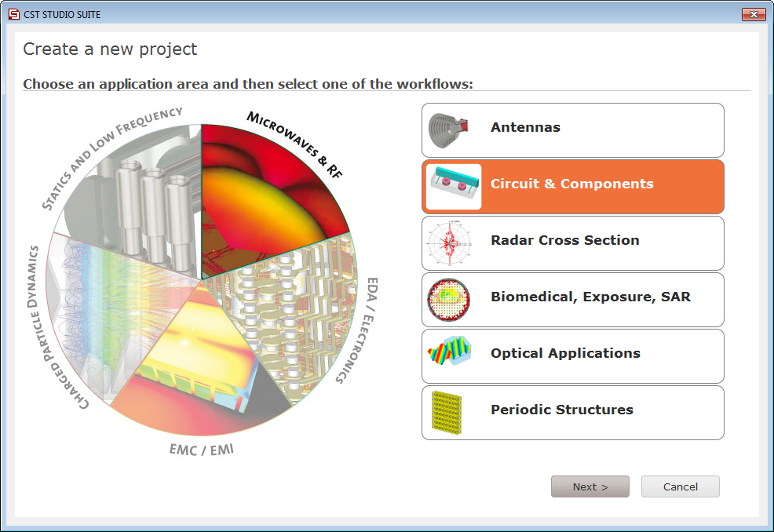Choose the Circuit & Components workflow
The width and height of the screenshot is (774, 532).
(x=572, y=187)
